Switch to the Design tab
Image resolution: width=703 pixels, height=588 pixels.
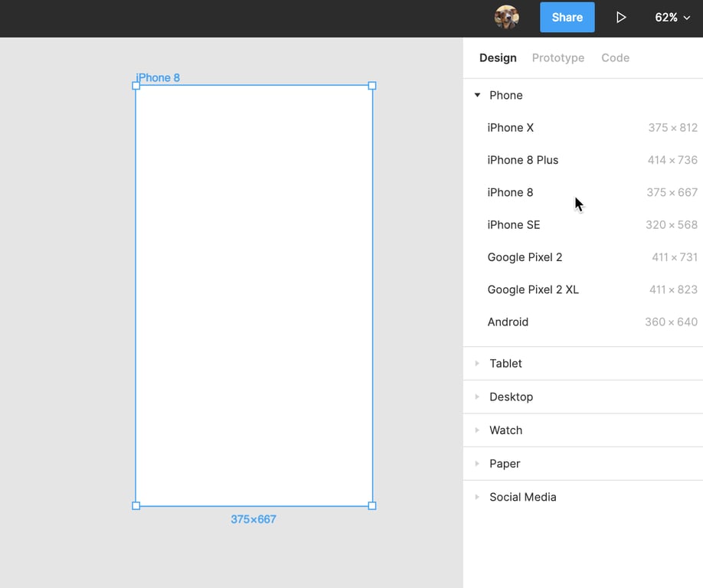point(498,57)
